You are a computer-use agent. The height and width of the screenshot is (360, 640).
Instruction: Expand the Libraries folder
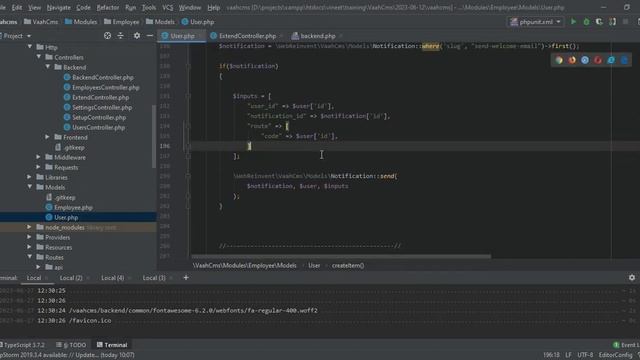coord(30,177)
